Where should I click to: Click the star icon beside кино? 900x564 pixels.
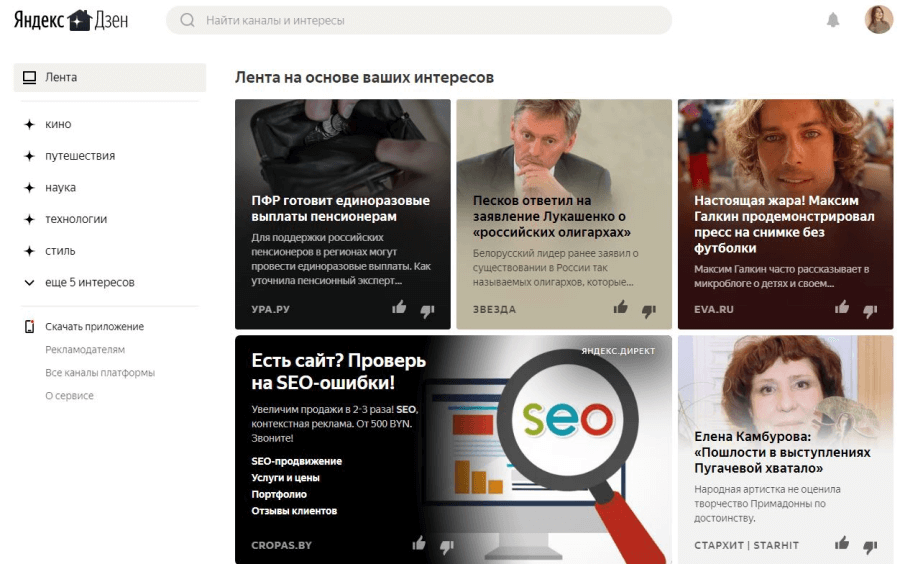coord(29,124)
